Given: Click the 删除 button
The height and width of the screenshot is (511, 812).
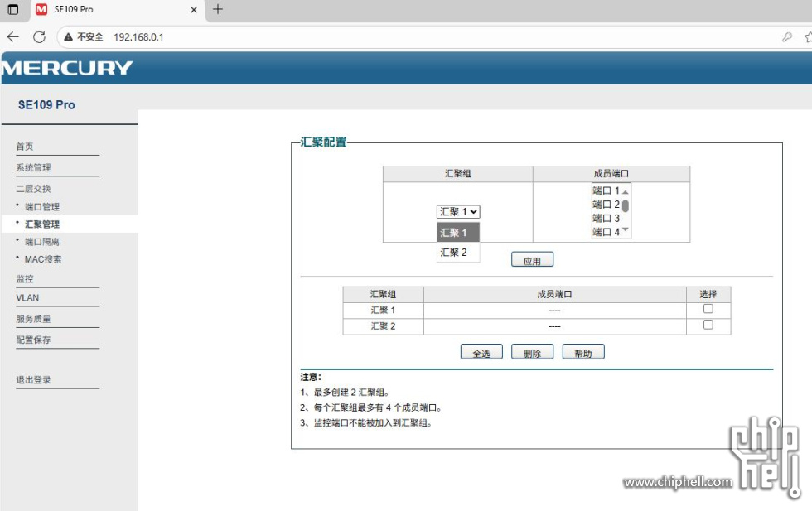Looking at the screenshot, I should click(x=532, y=352).
